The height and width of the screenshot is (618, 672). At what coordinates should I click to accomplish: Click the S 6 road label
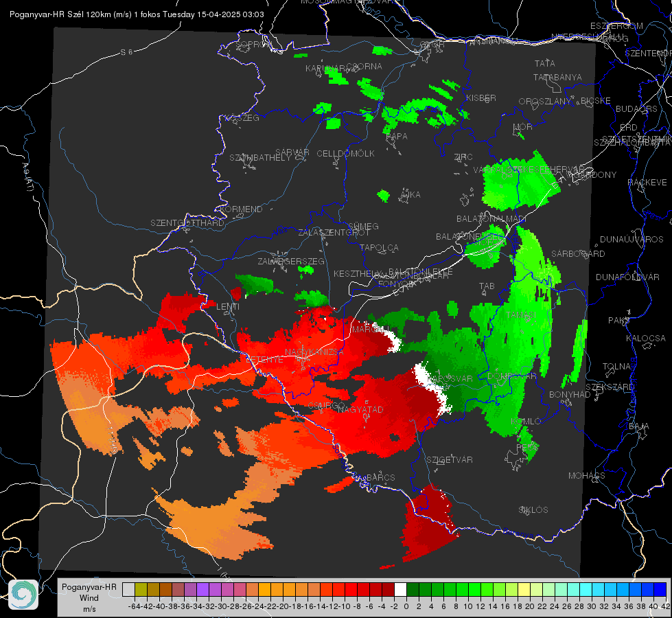tap(126, 52)
